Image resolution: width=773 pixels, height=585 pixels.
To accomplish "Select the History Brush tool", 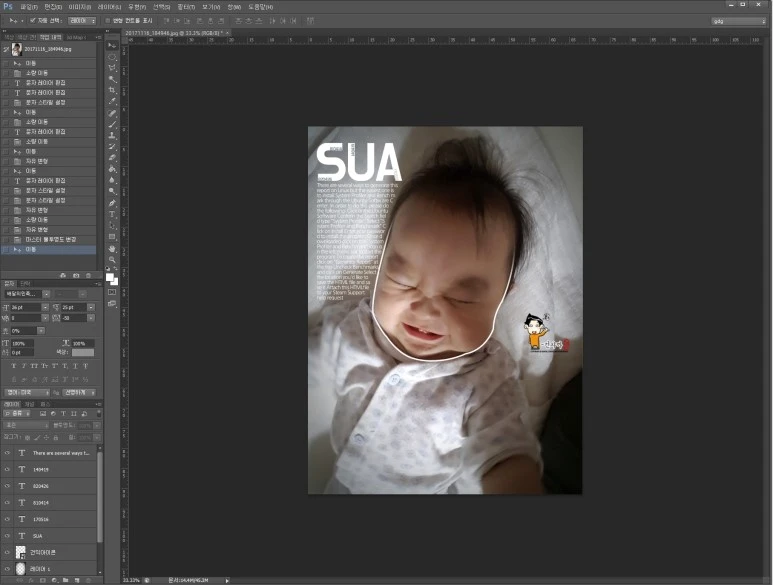I will point(112,146).
